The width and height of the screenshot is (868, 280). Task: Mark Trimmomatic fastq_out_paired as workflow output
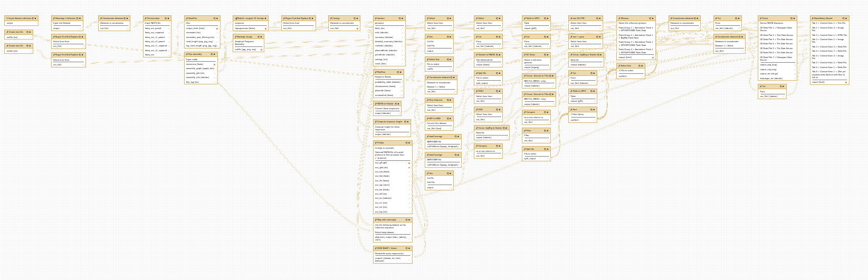click(168, 28)
